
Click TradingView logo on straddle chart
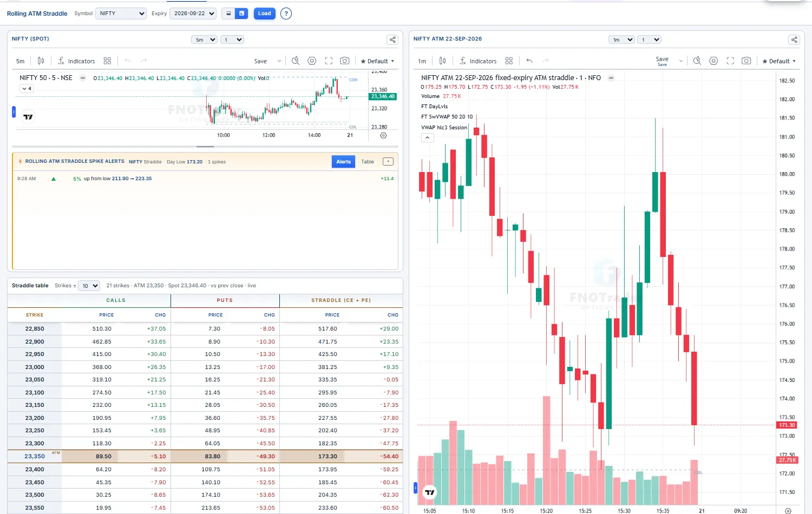pyautogui.click(x=430, y=492)
